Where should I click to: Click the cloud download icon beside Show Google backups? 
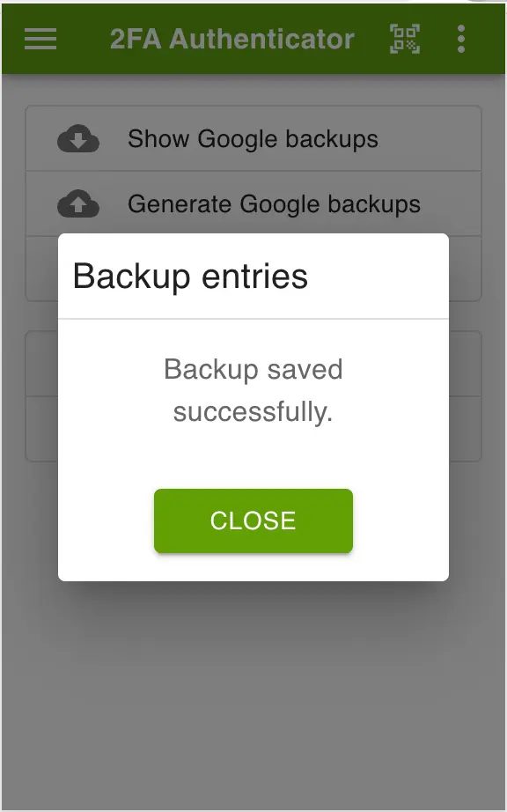78,138
